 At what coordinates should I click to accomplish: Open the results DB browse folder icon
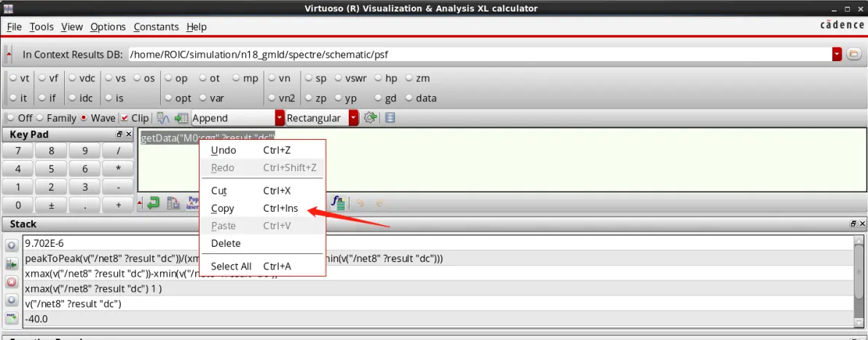click(854, 55)
